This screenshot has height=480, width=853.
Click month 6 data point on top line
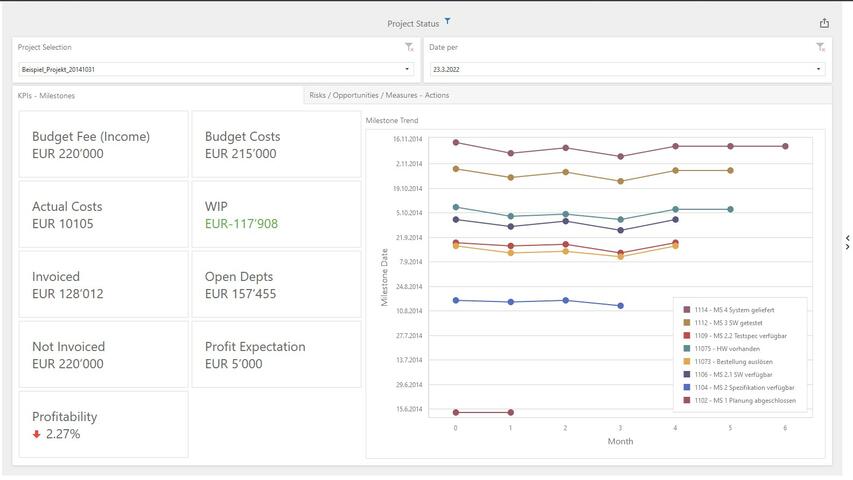click(x=785, y=146)
